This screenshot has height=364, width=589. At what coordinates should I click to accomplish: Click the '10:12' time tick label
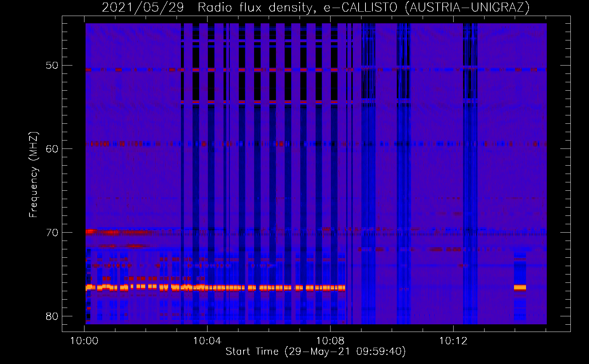(x=453, y=341)
